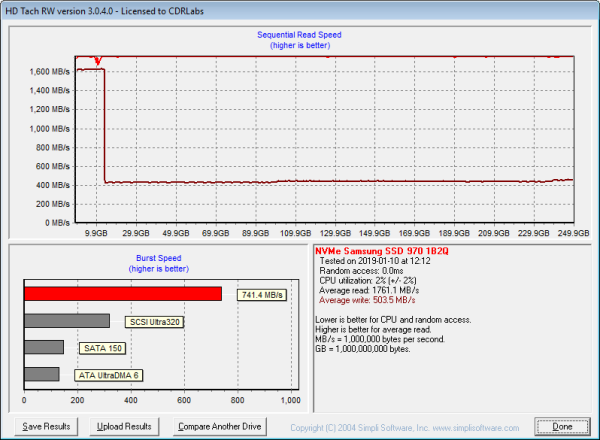Click the 69.9GB axis label
Screen dimensions: 600x440
click(x=215, y=233)
